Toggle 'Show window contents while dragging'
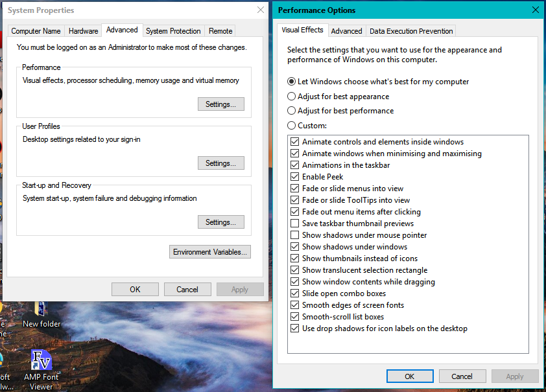 pyautogui.click(x=295, y=281)
